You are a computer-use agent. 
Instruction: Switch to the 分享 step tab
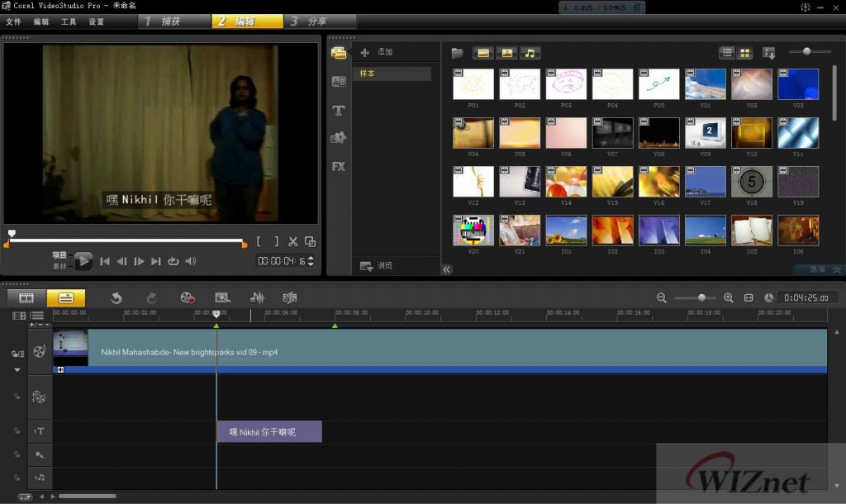319,21
